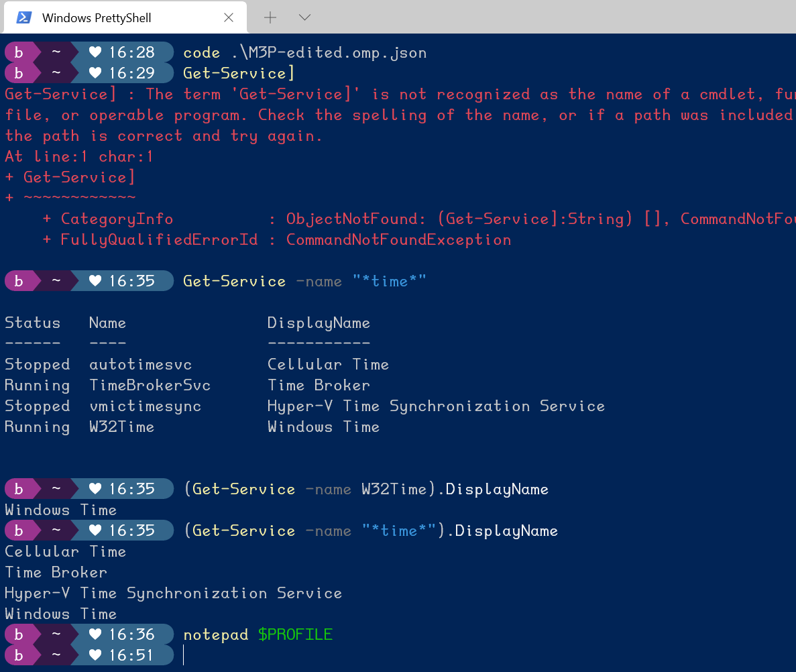Click the FullyQualifiedErrorId error line

click(x=276, y=239)
